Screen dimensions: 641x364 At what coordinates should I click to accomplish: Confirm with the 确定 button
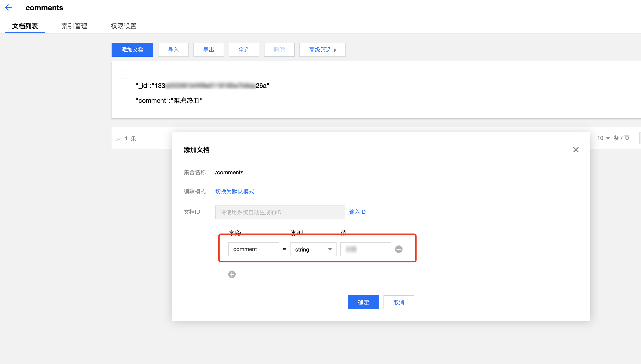[x=363, y=302]
